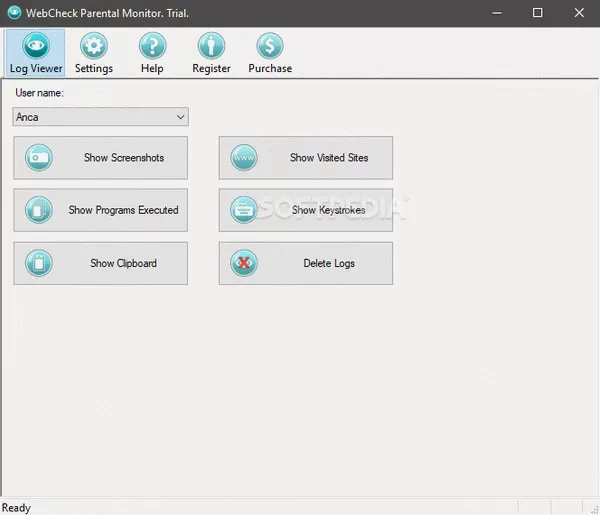Open Show Programs Executed
600x515 pixels.
pos(101,210)
